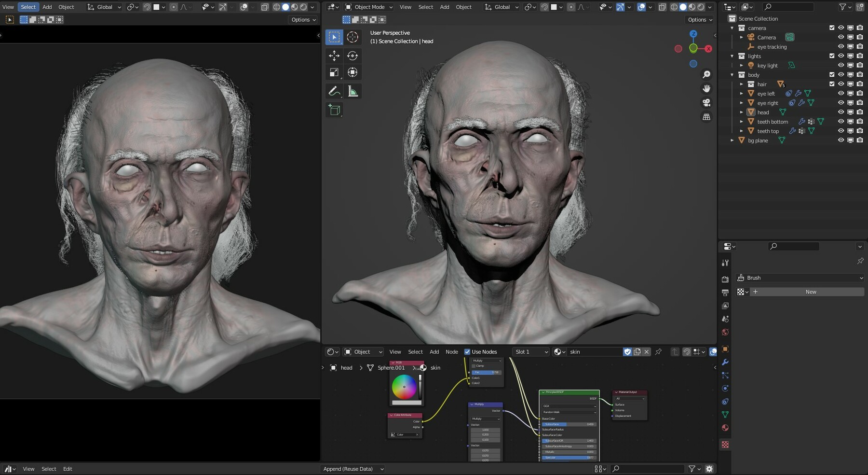Screen dimensions: 868x475
Task: Select the Measure tool
Action: pyautogui.click(x=353, y=91)
